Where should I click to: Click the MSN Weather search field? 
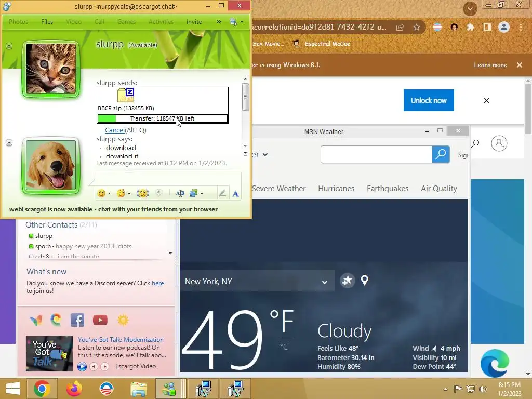click(x=376, y=154)
